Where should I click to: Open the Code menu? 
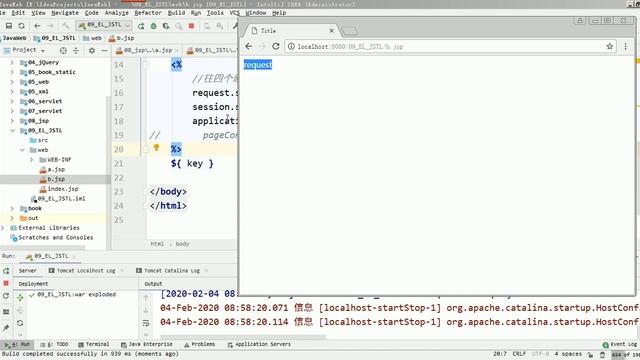(91, 13)
